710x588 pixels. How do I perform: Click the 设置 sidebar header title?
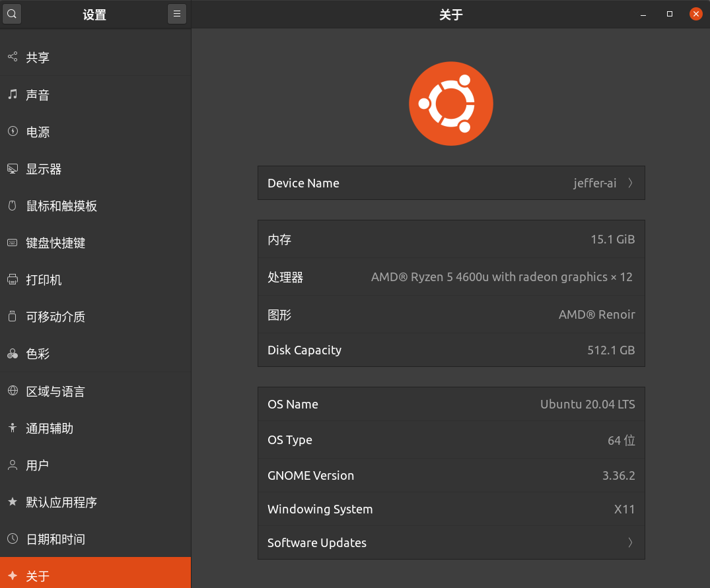click(94, 15)
